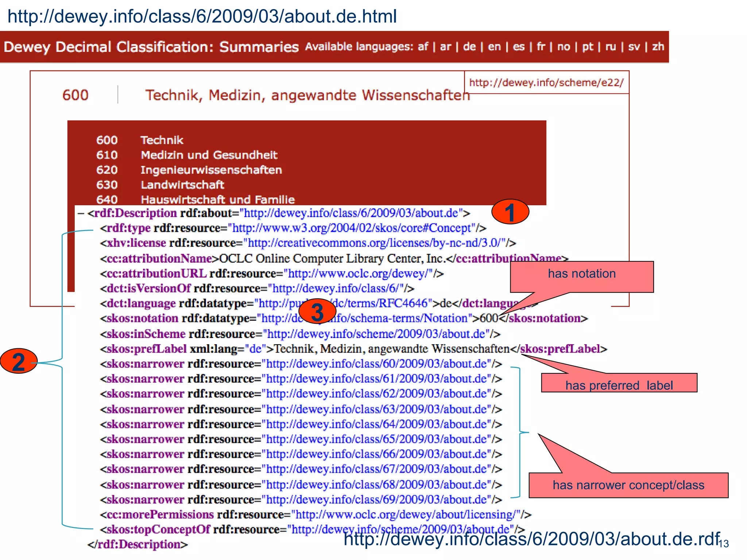Select the closing </rdf:Description> tag
This screenshot has width=747, height=560.
click(138, 545)
